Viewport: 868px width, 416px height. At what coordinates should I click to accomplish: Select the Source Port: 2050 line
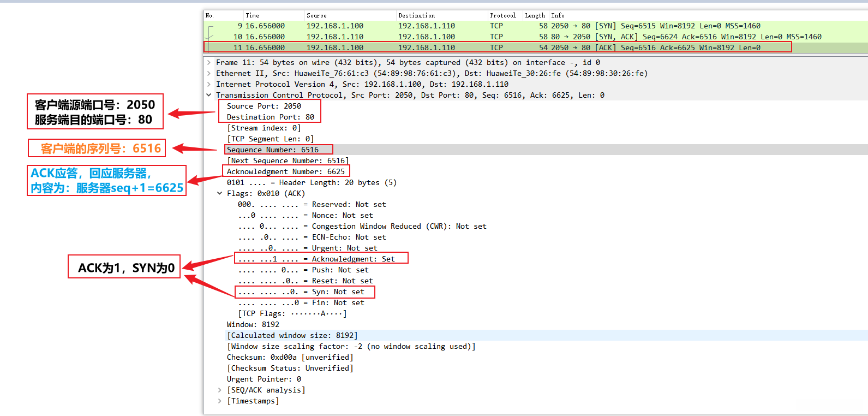click(264, 106)
